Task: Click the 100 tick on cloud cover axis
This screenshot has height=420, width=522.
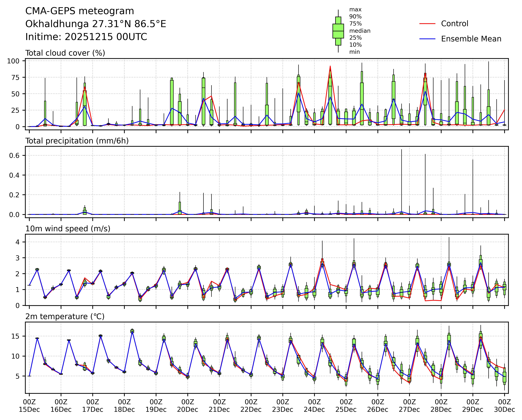Action: pyautogui.click(x=13, y=61)
